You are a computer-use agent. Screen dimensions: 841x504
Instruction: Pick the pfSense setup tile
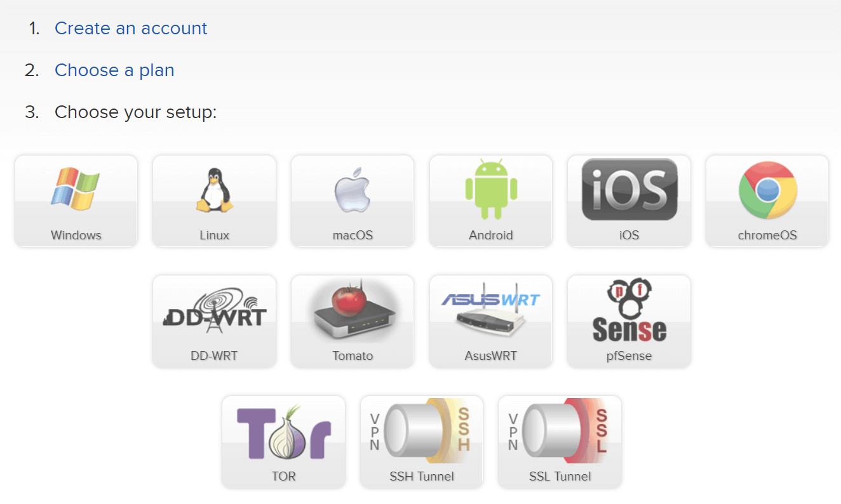coord(629,321)
